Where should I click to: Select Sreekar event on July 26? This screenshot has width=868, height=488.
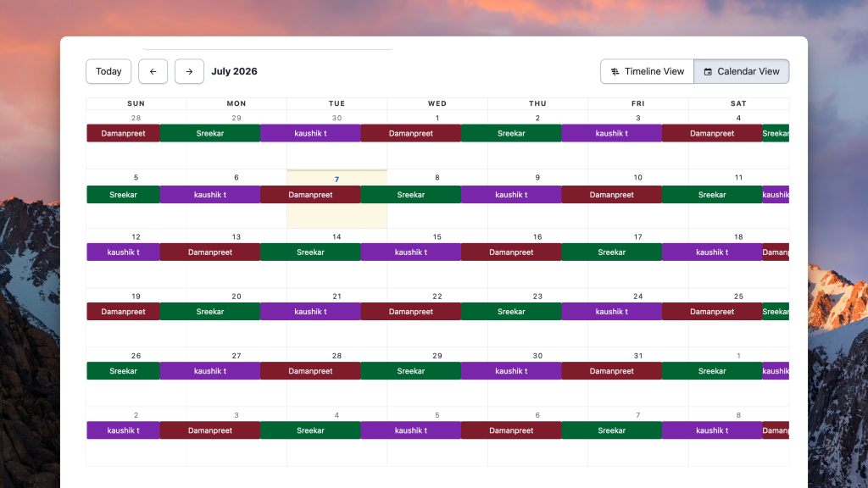point(124,371)
